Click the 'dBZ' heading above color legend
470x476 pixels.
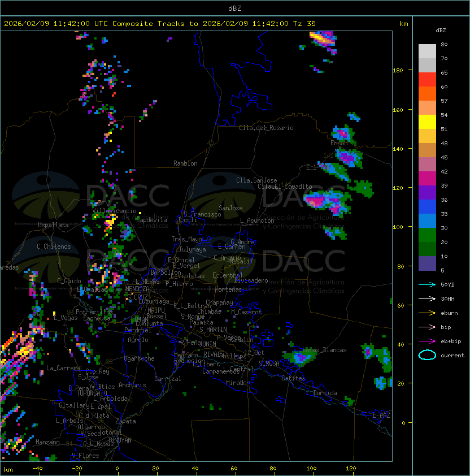click(x=441, y=31)
